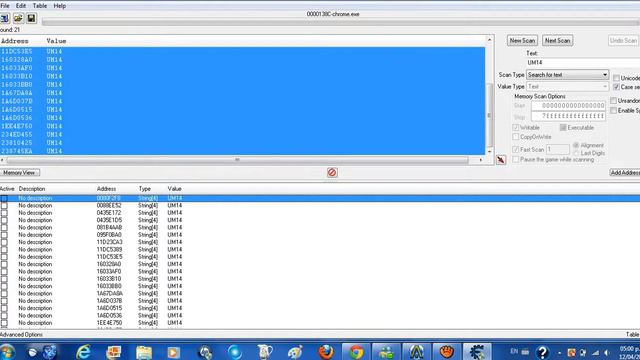The image size is (640, 360).
Task: Open the File menu
Action: (x=5, y=6)
